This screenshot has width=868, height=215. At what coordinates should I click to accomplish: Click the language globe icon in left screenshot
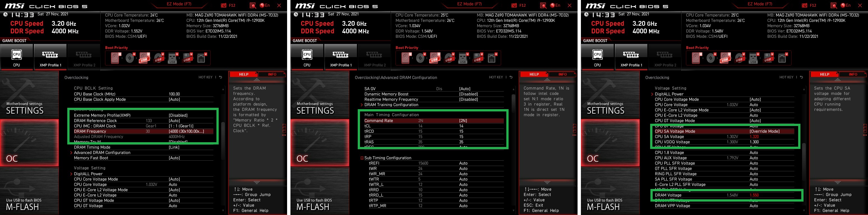262,5
